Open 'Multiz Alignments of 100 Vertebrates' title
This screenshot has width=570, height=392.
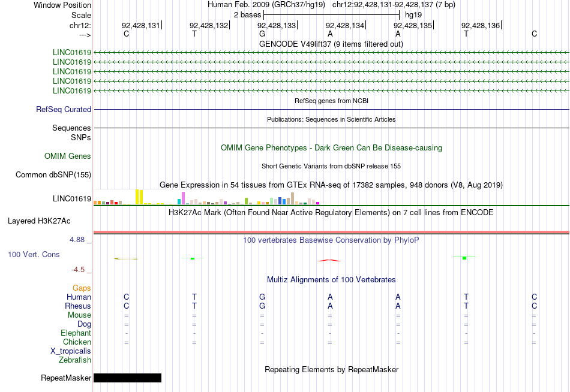pos(331,280)
